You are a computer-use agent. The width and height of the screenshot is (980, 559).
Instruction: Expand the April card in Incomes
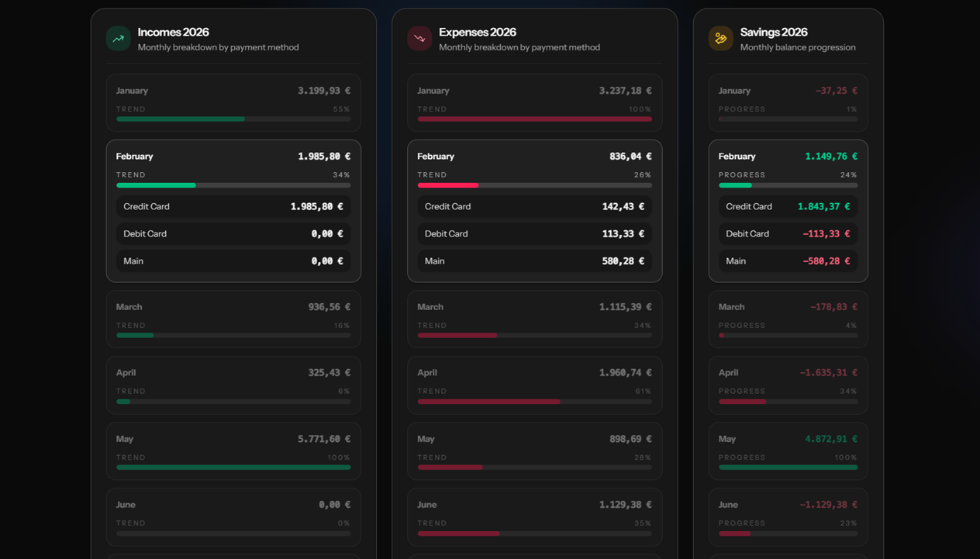click(233, 385)
